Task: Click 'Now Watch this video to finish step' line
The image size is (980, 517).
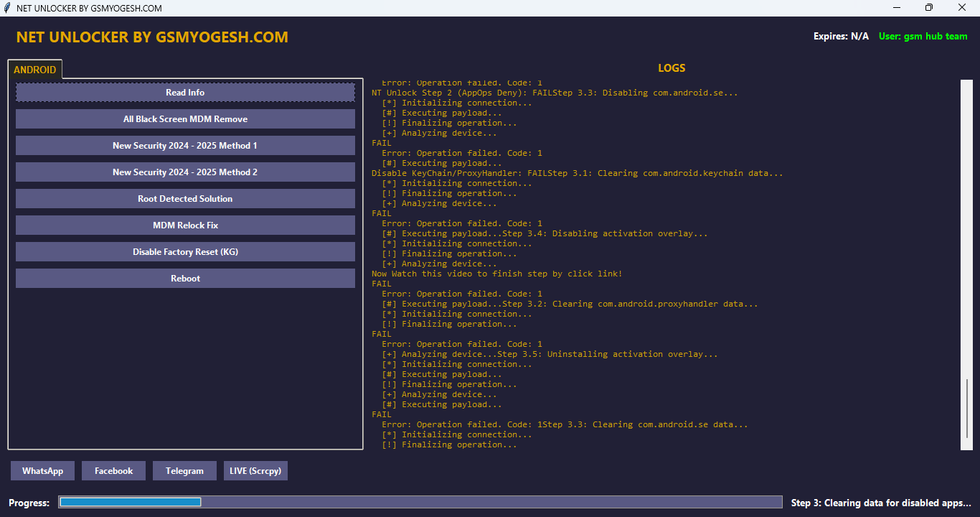Action: (x=496, y=274)
